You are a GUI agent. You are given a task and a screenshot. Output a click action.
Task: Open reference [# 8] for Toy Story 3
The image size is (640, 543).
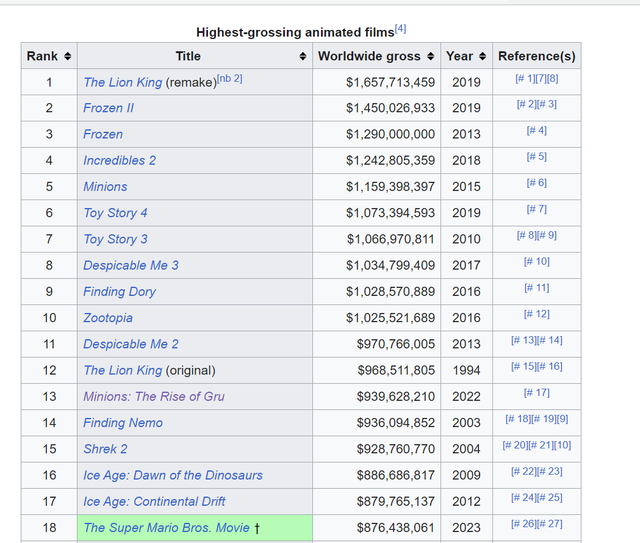click(x=527, y=235)
